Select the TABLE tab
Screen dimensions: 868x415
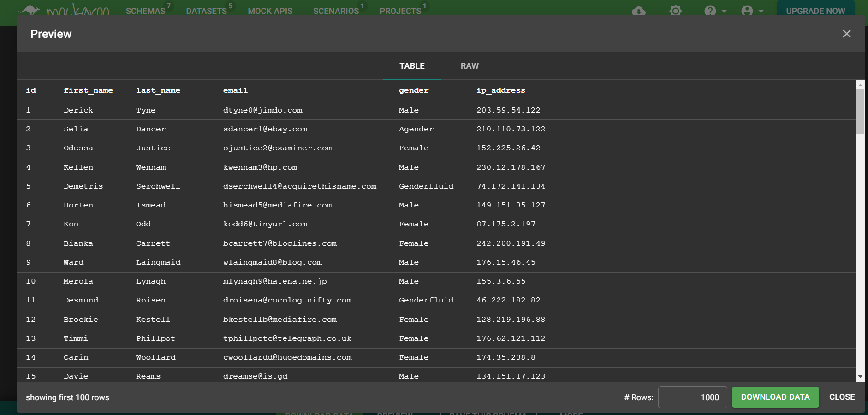click(412, 66)
